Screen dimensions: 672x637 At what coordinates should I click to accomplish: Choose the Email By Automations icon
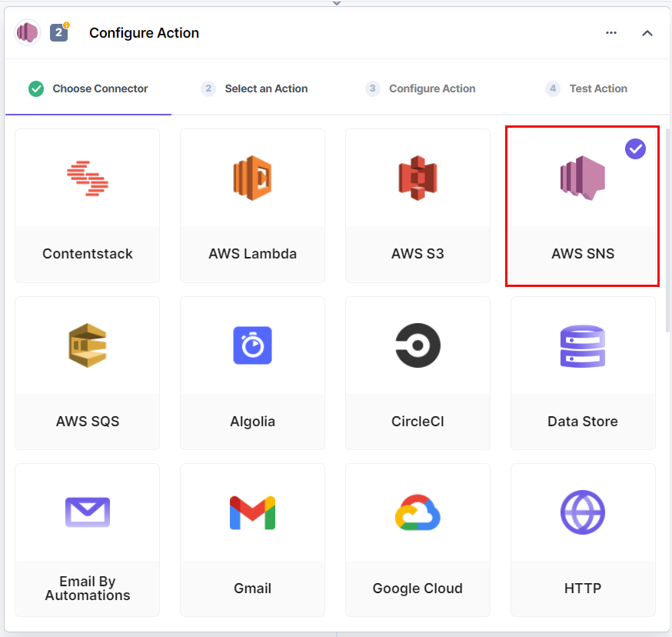pos(88,512)
